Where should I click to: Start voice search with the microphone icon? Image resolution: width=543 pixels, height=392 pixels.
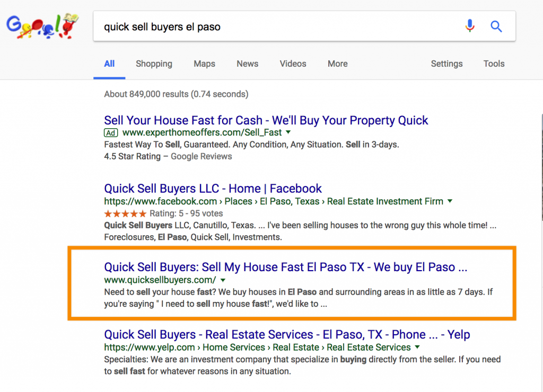click(x=470, y=26)
